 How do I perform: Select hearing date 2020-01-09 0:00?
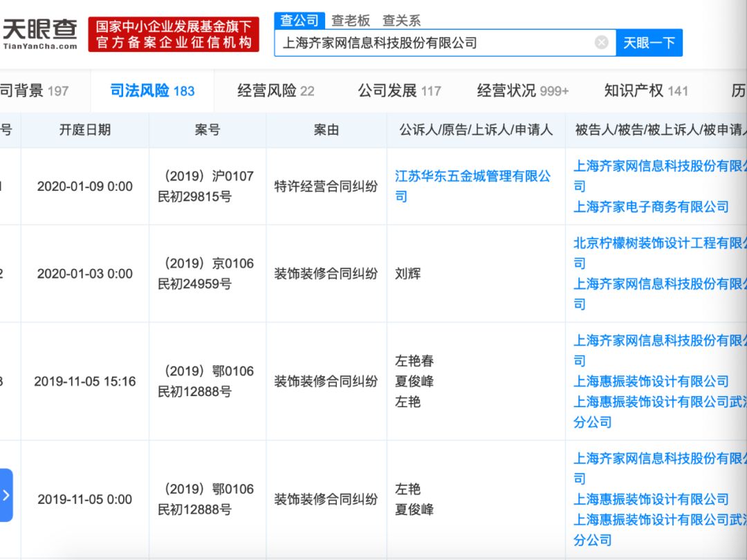tap(85, 186)
